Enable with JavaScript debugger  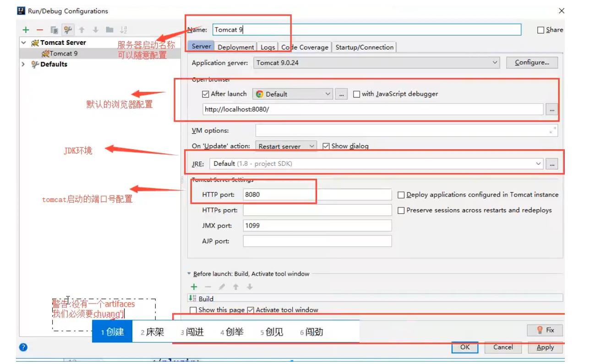tap(356, 94)
